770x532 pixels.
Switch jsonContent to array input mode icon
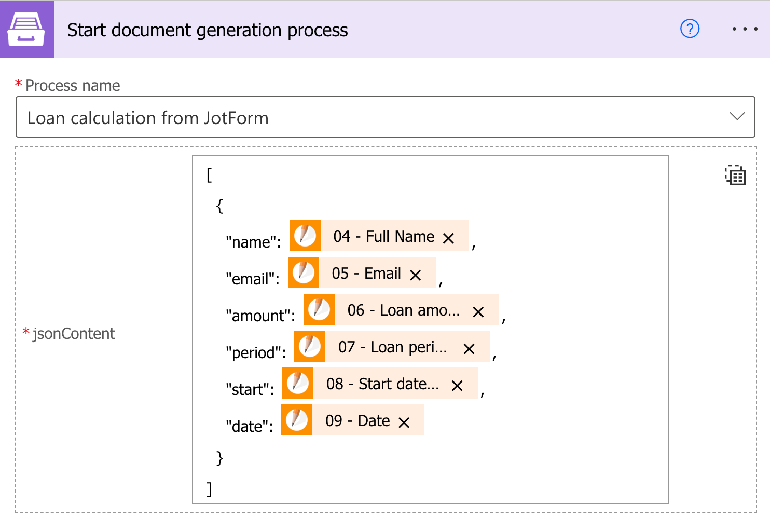tap(735, 175)
